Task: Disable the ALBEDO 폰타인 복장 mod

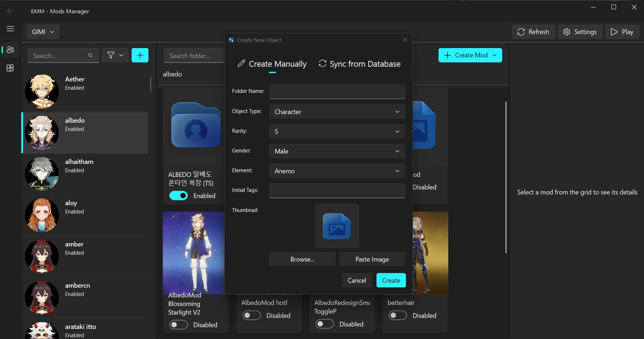Action: pos(179,196)
